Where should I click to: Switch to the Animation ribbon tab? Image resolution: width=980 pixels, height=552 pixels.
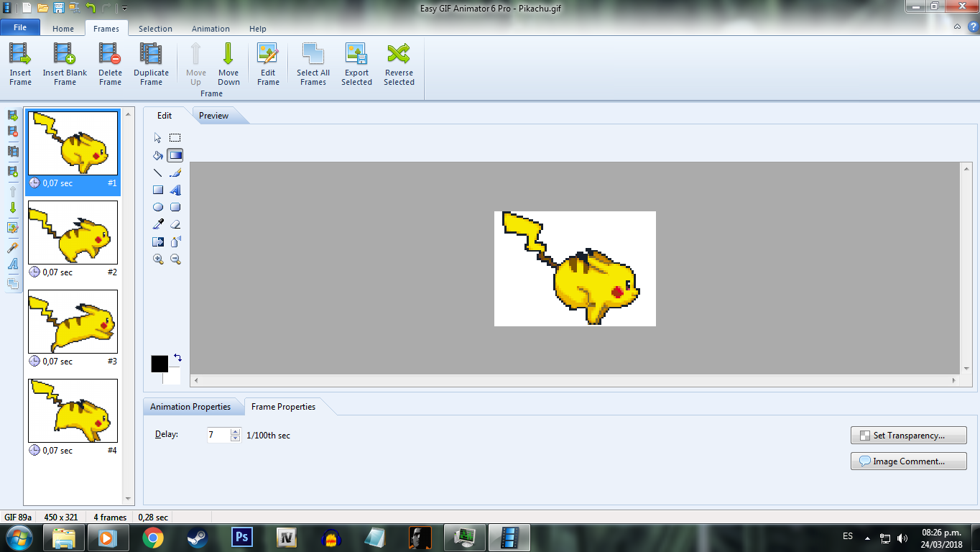(211, 29)
